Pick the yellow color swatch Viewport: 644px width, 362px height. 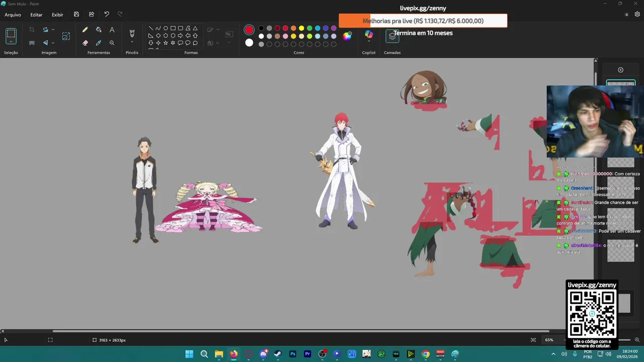(301, 28)
